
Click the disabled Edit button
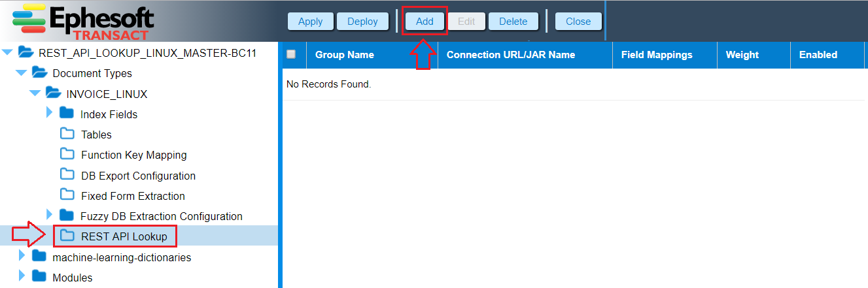click(466, 21)
